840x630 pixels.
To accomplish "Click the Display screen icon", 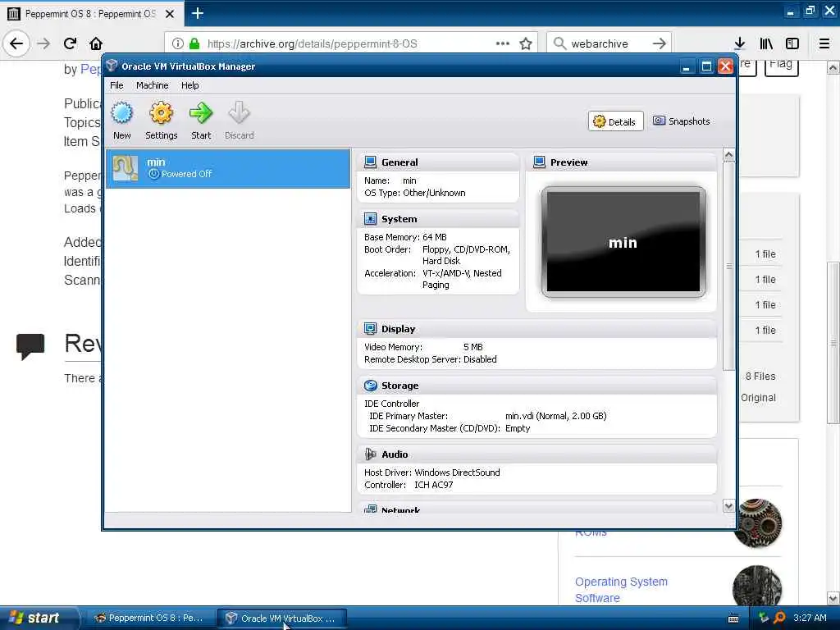I will [x=370, y=329].
